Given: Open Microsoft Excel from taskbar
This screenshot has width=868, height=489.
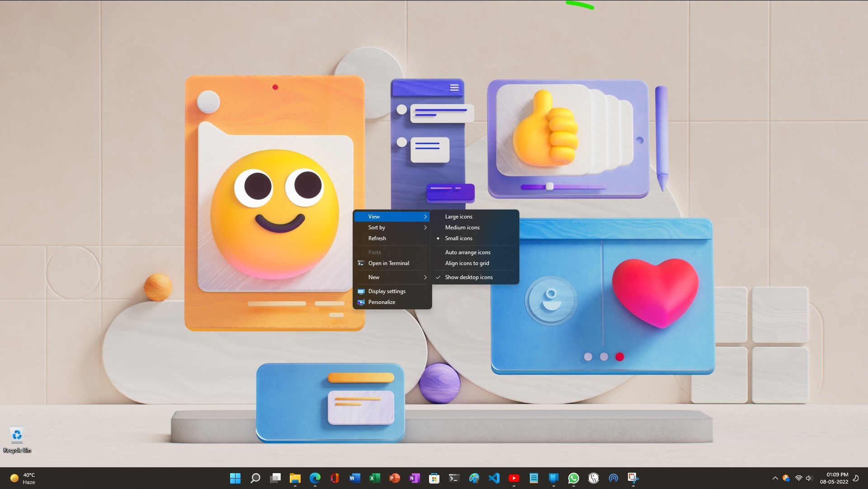Looking at the screenshot, I should coord(374,478).
